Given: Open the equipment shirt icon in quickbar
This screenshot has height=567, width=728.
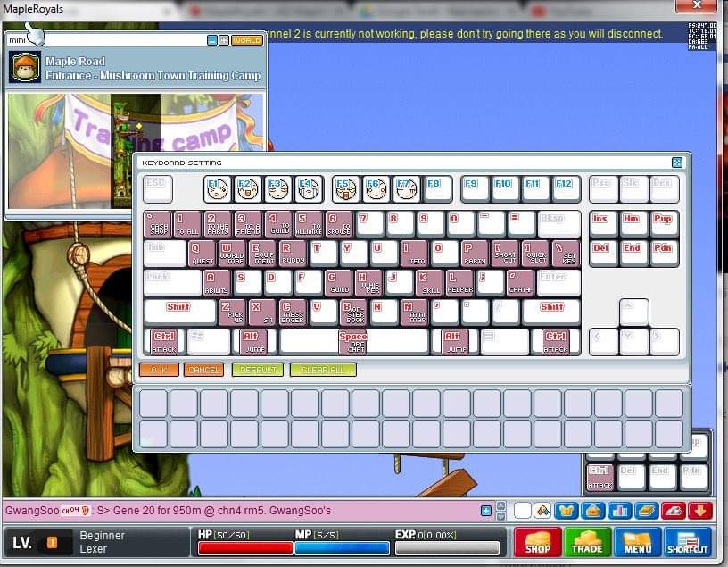Looking at the screenshot, I should [567, 511].
